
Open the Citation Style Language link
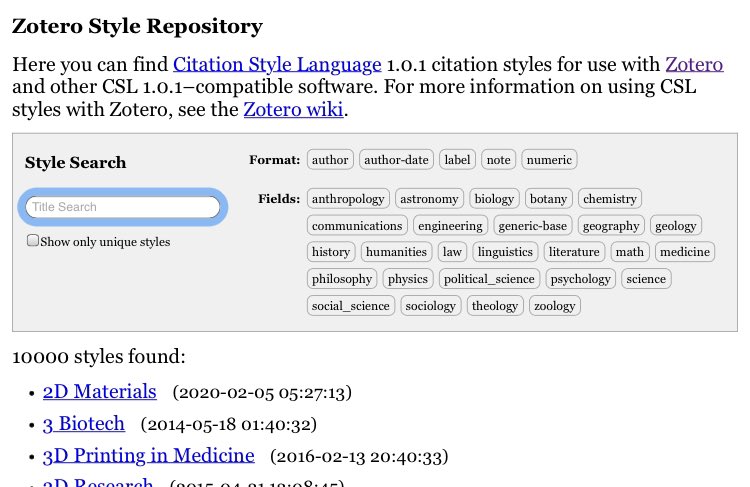277,64
